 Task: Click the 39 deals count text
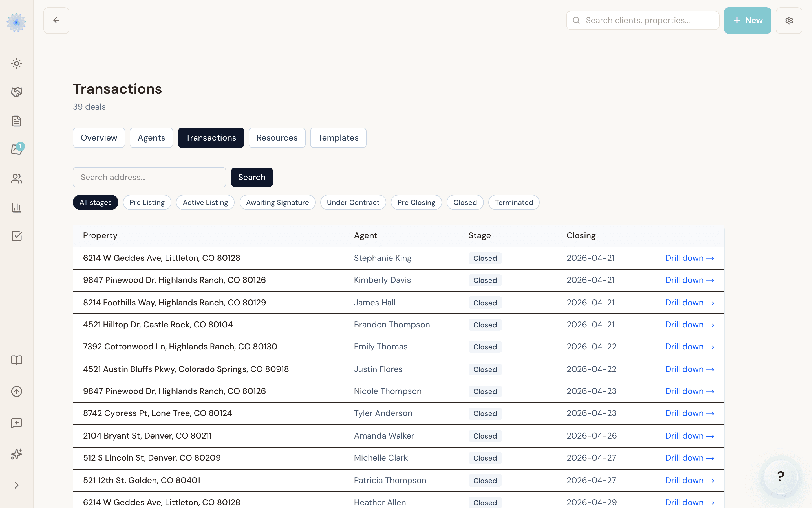[x=89, y=106]
